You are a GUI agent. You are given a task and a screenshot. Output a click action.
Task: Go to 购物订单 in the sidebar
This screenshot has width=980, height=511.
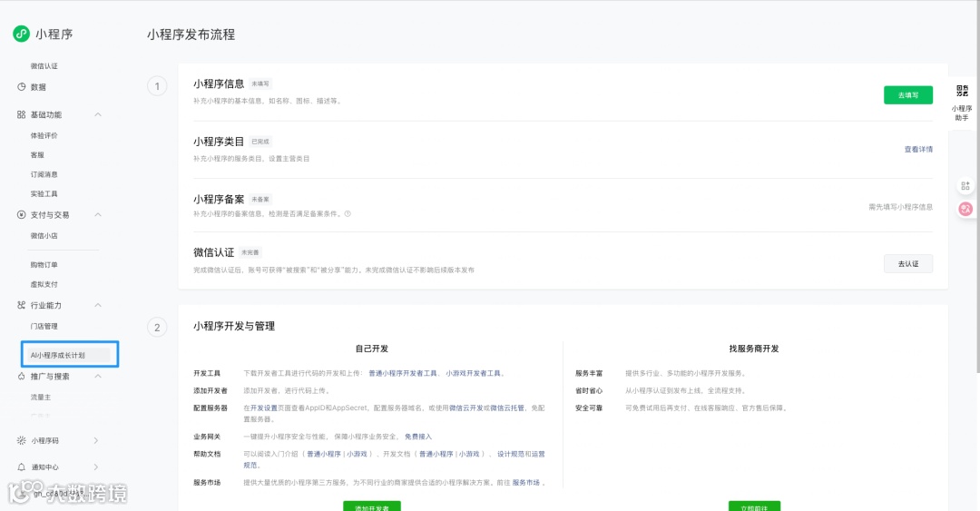click(44, 264)
